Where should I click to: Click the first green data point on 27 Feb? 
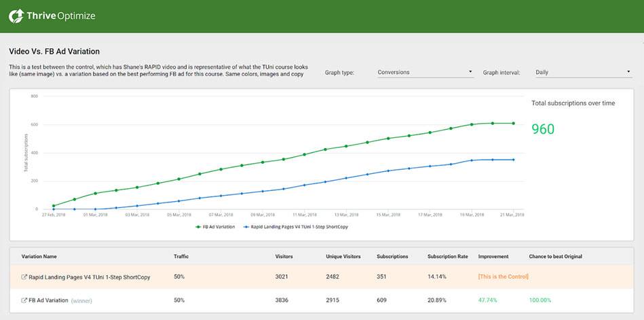[x=54, y=206]
